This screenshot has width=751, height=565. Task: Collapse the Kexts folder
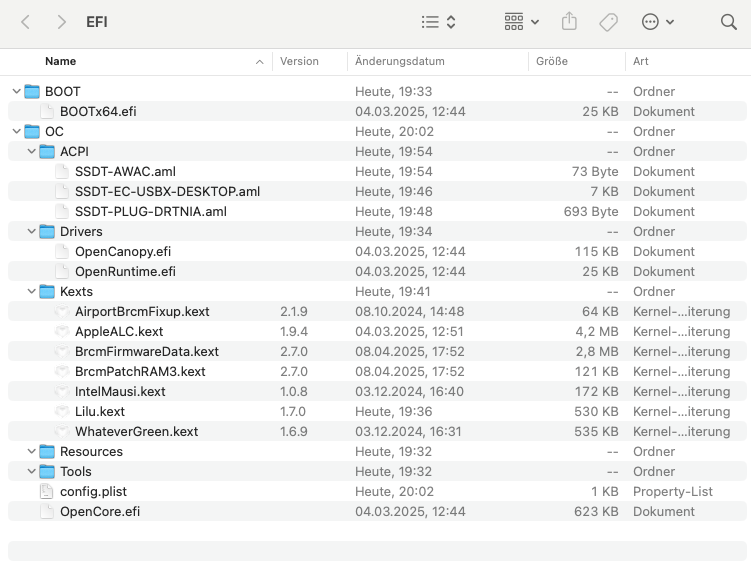tap(31, 291)
